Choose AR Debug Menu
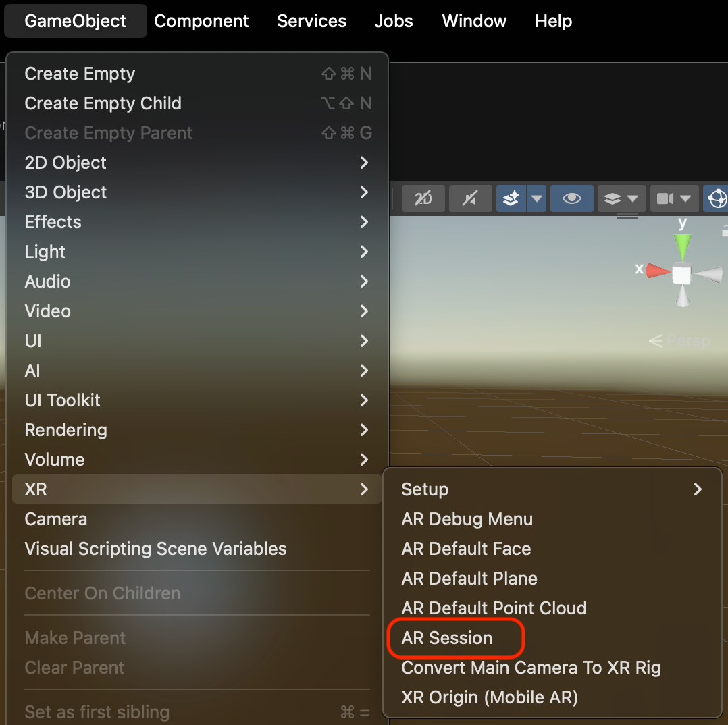The width and height of the screenshot is (728, 725). [x=552, y=519]
